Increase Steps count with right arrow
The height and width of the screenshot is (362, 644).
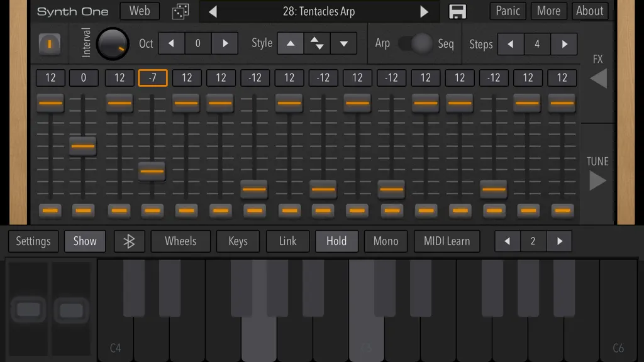[564, 44]
